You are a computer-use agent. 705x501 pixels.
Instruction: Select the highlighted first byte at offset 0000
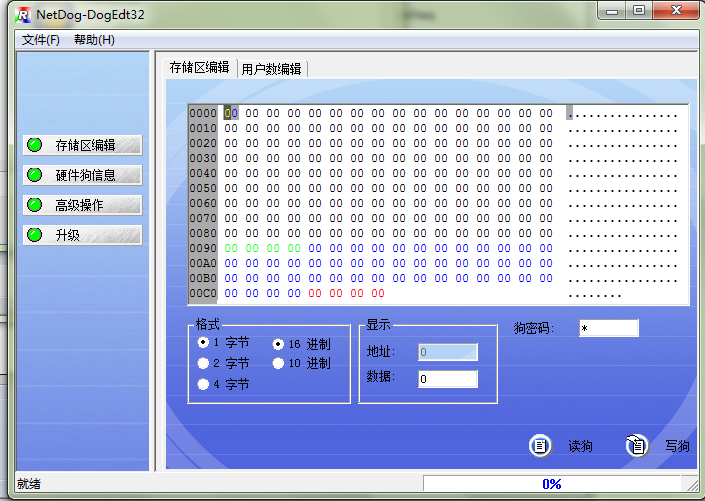tap(231, 113)
